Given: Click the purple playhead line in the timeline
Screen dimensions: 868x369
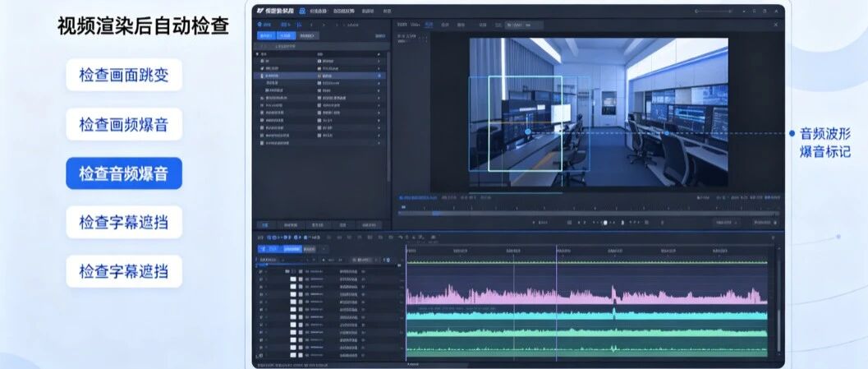Looking at the screenshot, I should pos(556,303).
